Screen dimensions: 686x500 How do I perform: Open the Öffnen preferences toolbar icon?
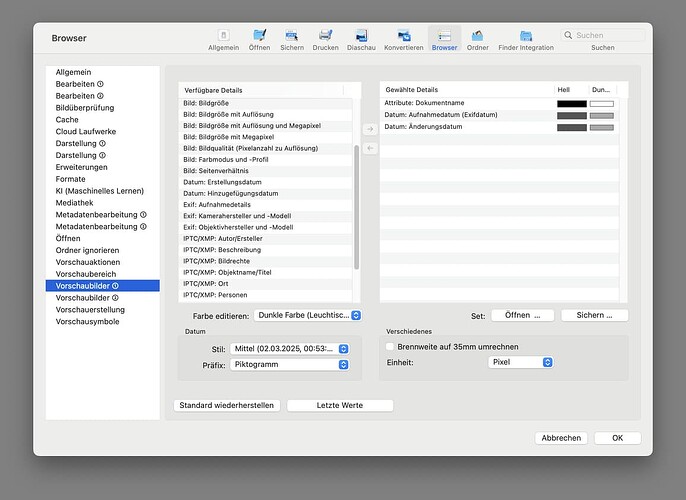pos(259,39)
